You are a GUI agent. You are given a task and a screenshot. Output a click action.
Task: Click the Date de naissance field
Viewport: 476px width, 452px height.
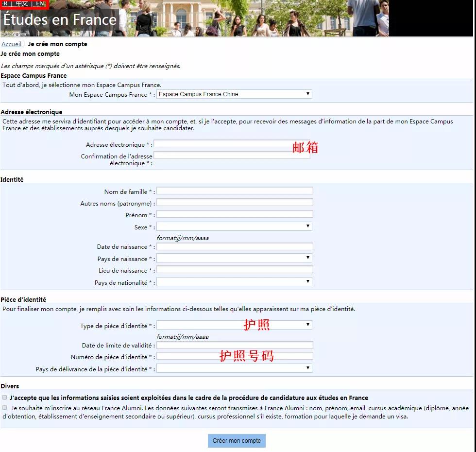pyautogui.click(x=235, y=246)
